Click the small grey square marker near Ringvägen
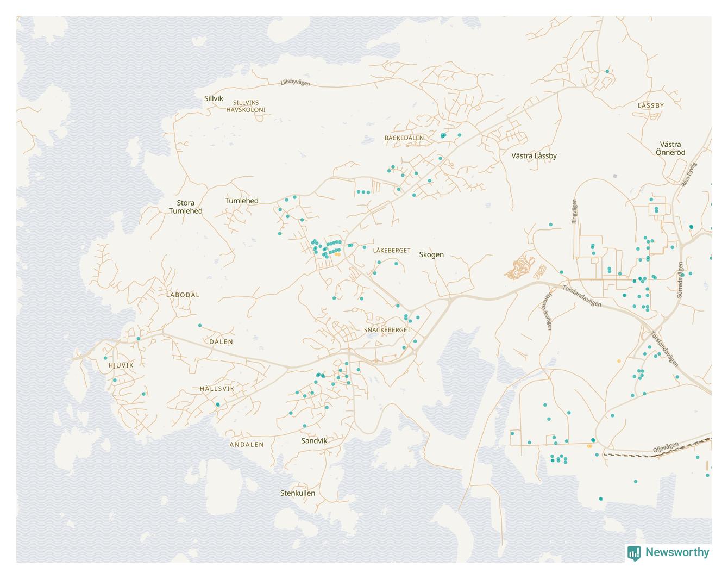The height and width of the screenshot is (579, 728). click(615, 176)
